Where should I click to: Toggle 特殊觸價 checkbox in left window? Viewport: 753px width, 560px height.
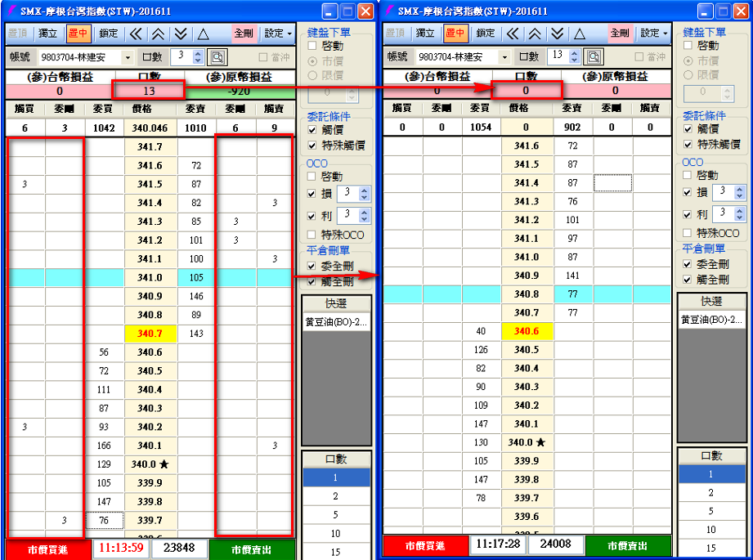(312, 145)
